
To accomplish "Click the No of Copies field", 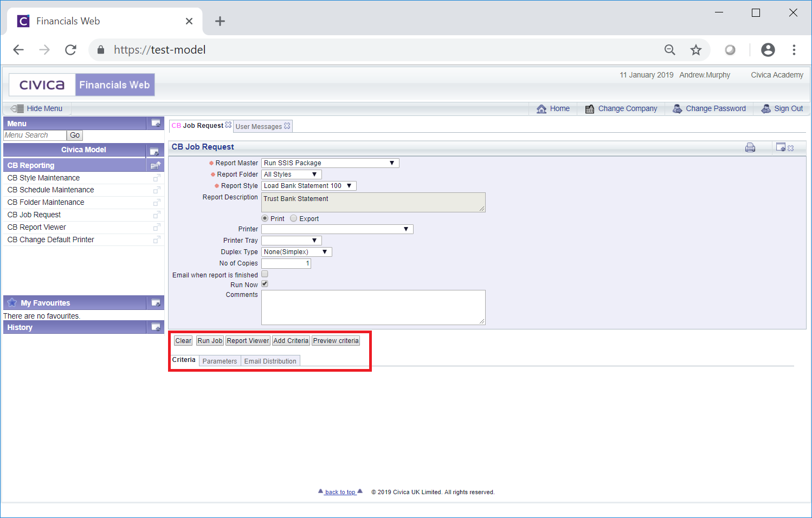I will click(286, 263).
